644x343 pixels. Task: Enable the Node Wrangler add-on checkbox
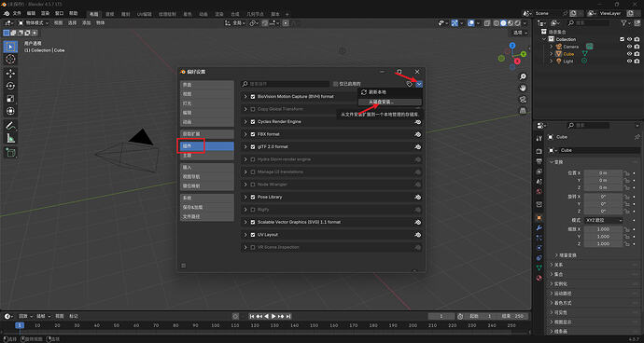tap(253, 185)
